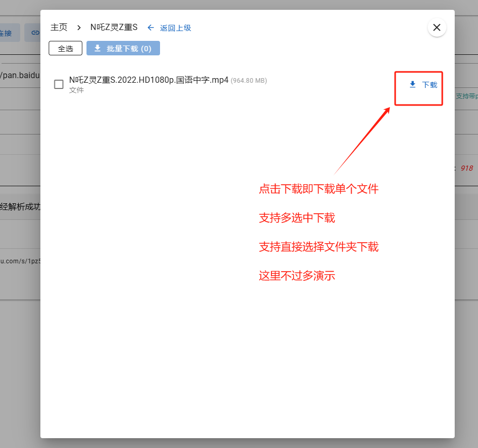Go to 主页 in the breadcrumb
478x448 pixels.
(x=59, y=28)
